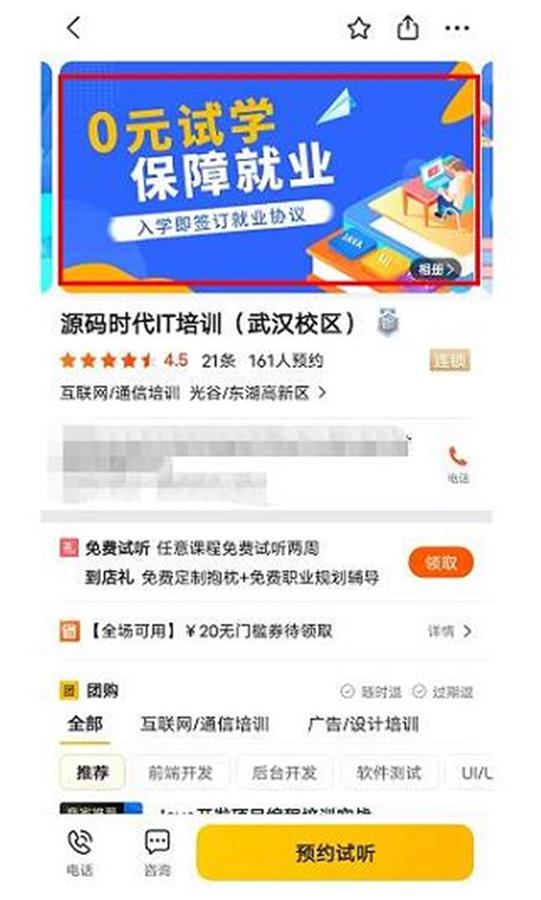Tap the 4.5 star rating

pos(176,360)
